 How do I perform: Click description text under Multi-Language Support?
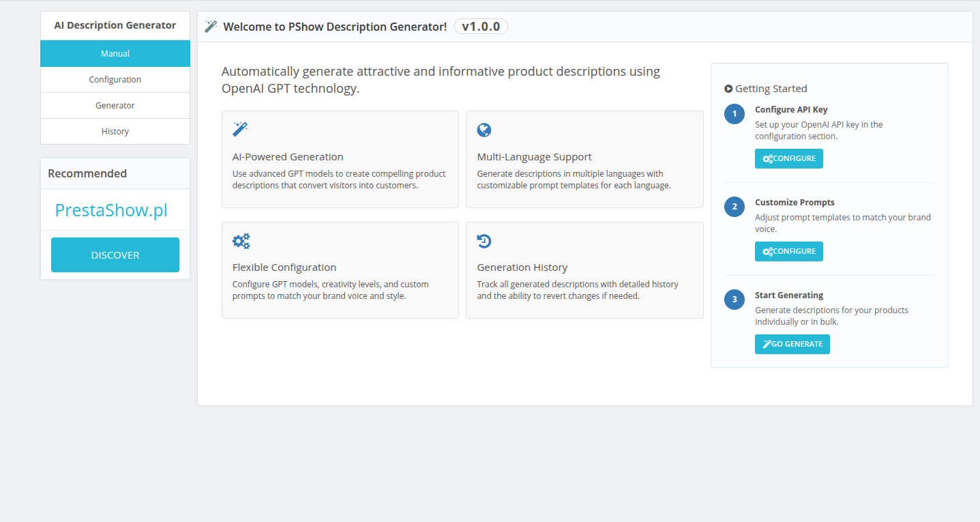(574, 179)
